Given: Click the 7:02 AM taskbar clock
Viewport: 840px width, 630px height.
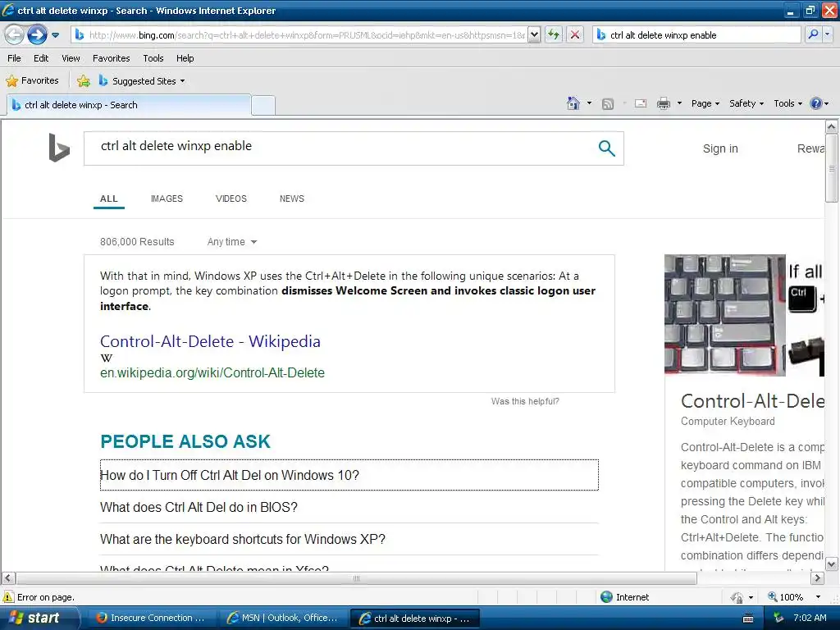Looking at the screenshot, I should (810, 618).
